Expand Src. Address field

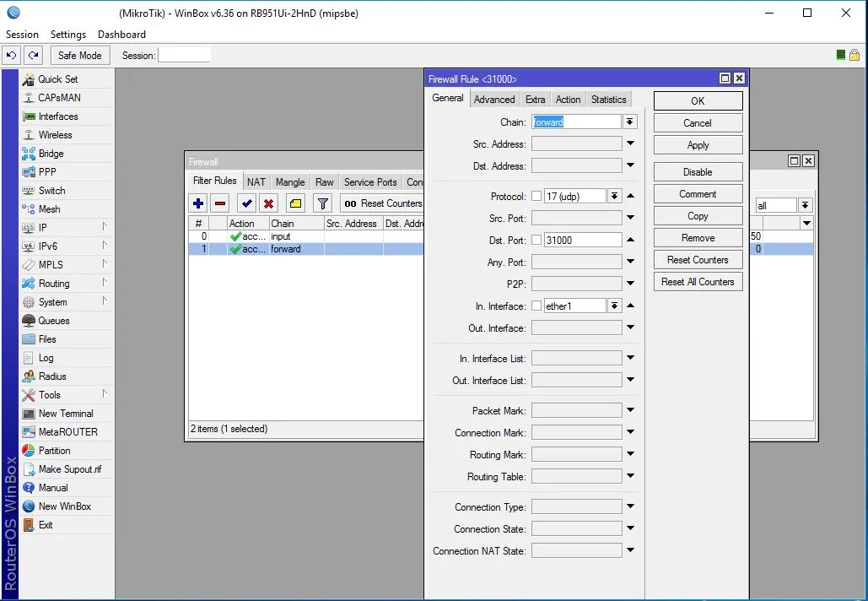(630, 143)
